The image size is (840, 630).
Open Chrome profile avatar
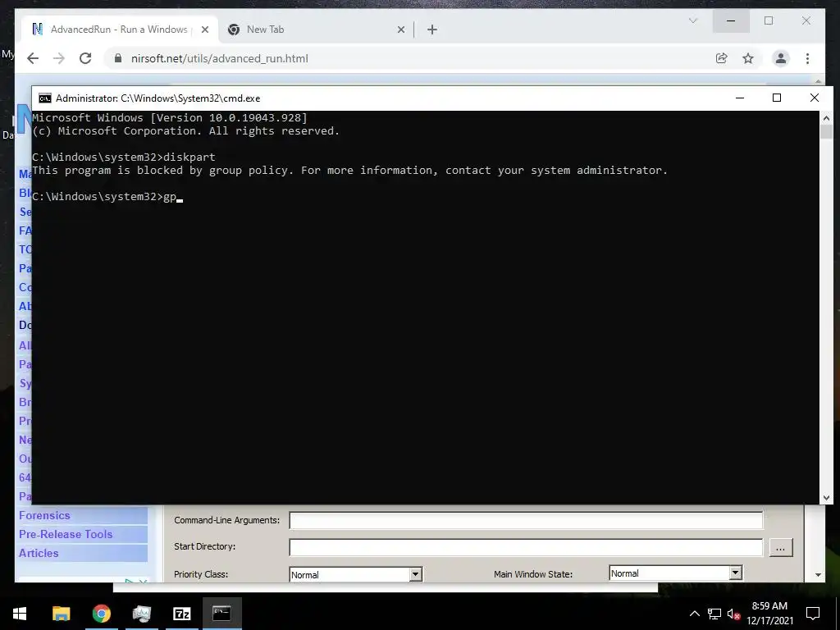[781, 58]
